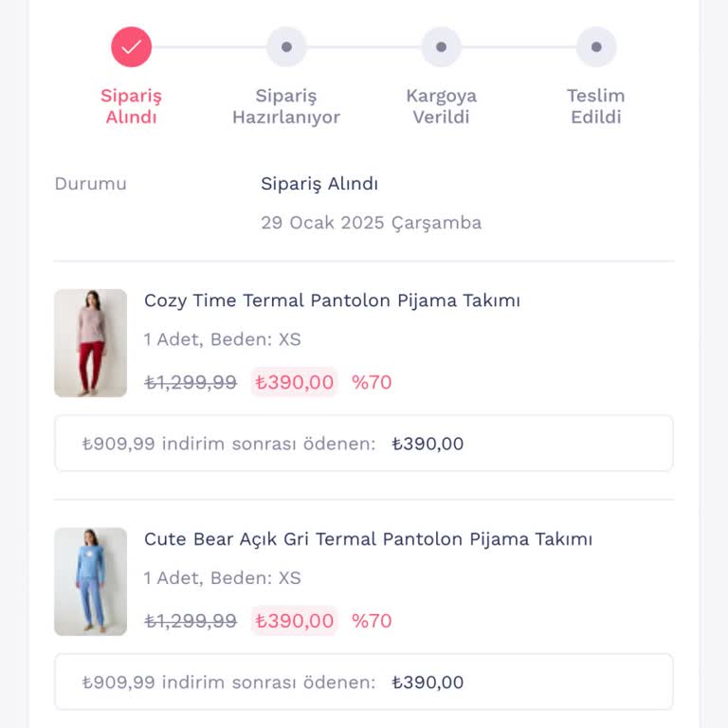Click the Teslim Edildi step circle
728x728 pixels.
pyautogui.click(x=596, y=46)
